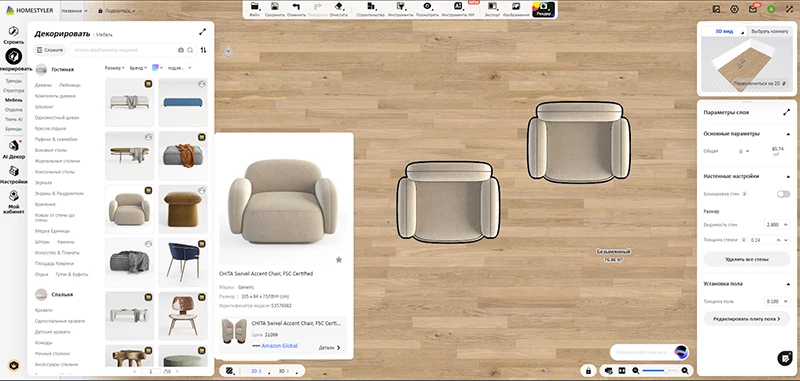Select the 3D вид tab in preview panel

click(723, 31)
